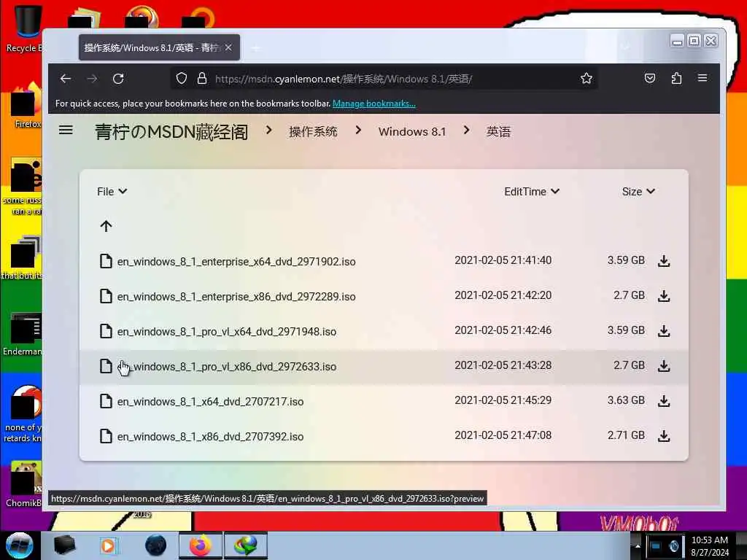Open Manage bookmarks link
747x560 pixels.
pyautogui.click(x=374, y=104)
